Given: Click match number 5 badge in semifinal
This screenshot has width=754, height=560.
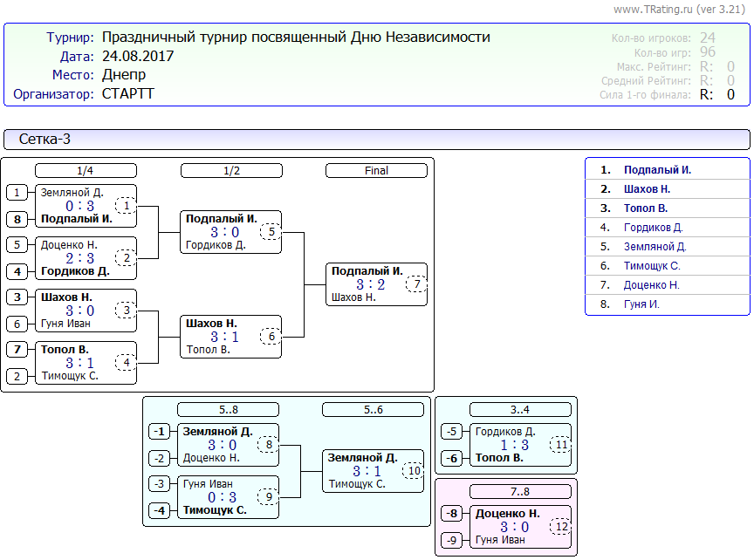Looking at the screenshot, I should pyautogui.click(x=271, y=232).
